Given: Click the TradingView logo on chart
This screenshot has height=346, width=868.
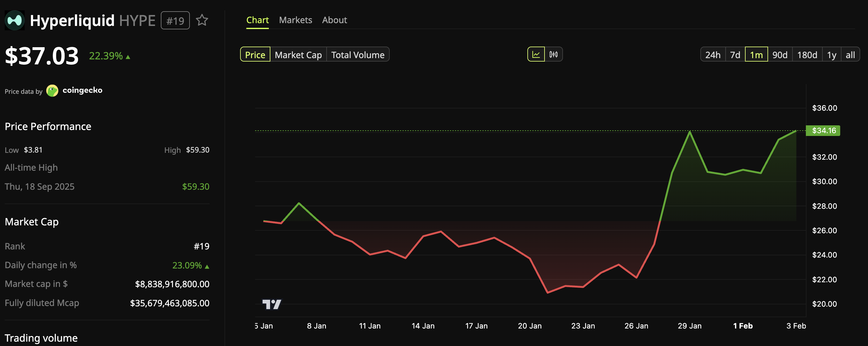Looking at the screenshot, I should tap(272, 304).
